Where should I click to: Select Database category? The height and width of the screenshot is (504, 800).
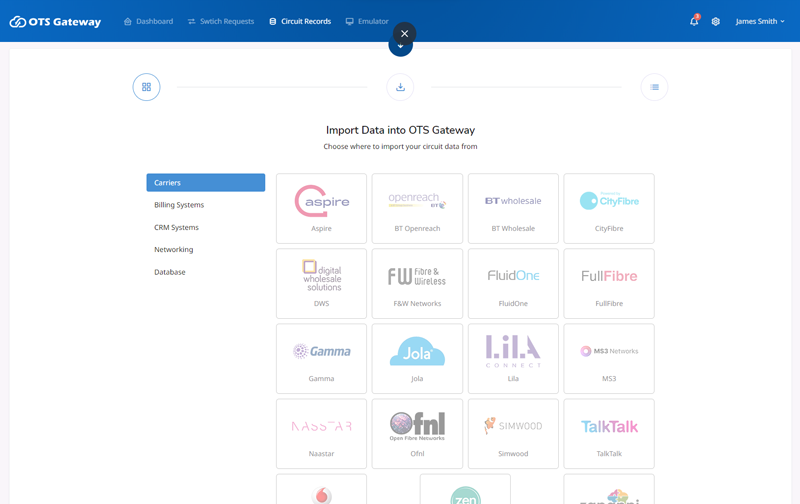[x=206, y=272]
